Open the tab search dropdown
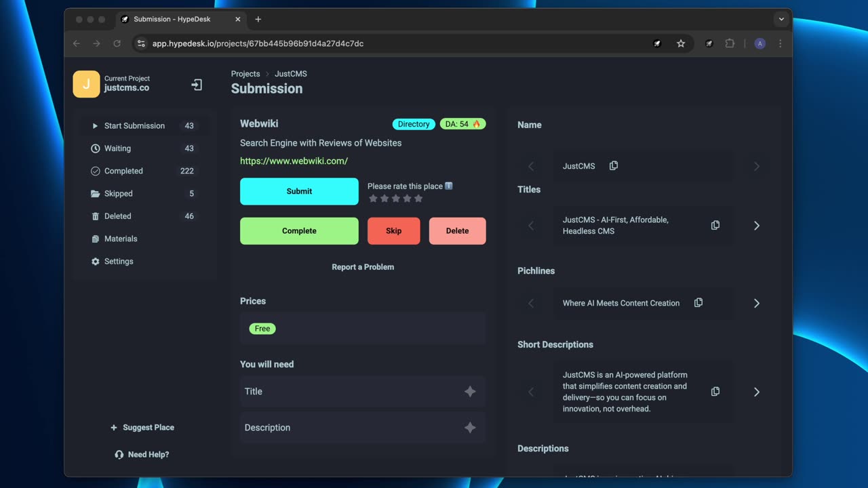Viewport: 868px width, 488px height. pyautogui.click(x=781, y=19)
